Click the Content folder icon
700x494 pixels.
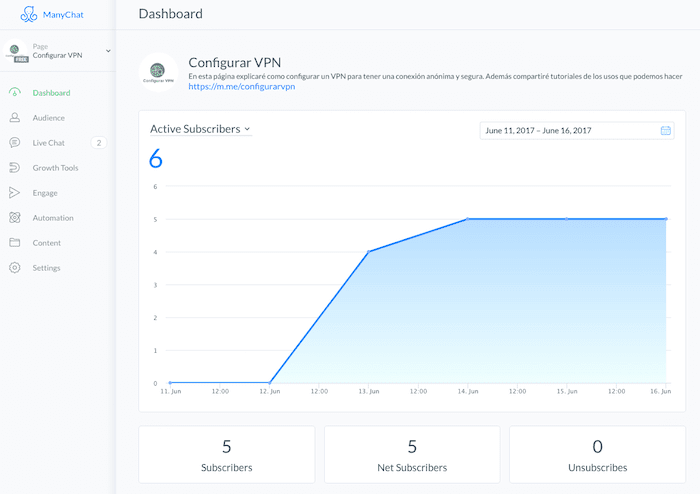point(15,242)
